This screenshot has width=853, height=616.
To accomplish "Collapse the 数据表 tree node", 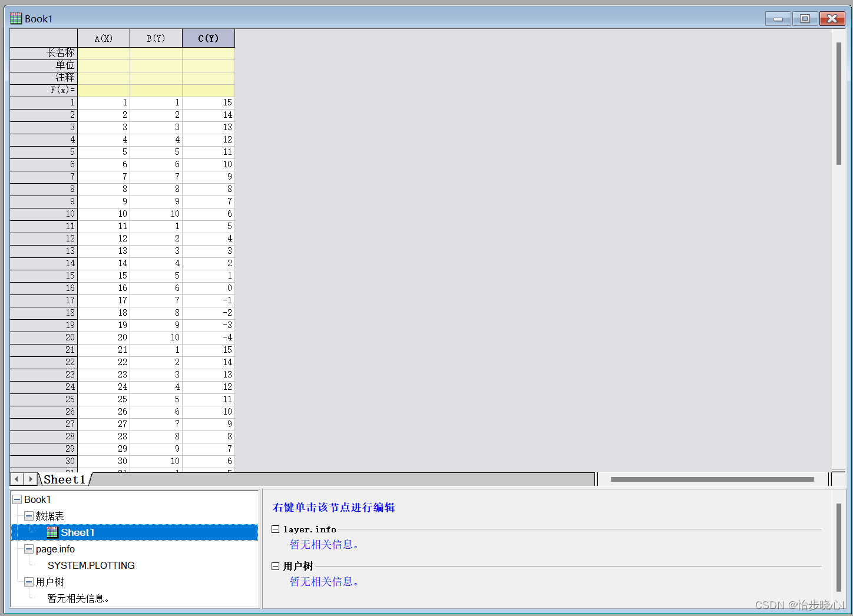I will coord(28,516).
